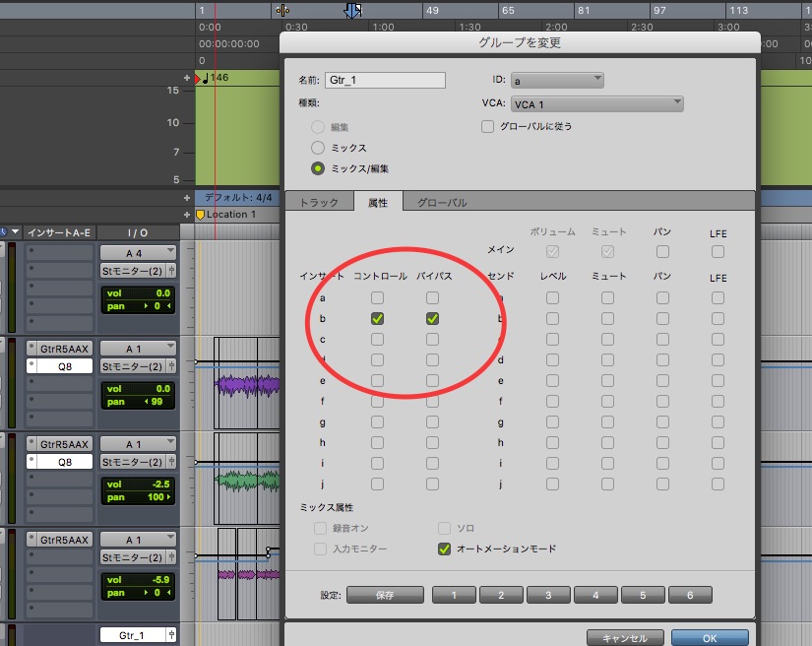The width and height of the screenshot is (812, 646).
Task: Open output window icon on the A 4 track
Action: [171, 271]
